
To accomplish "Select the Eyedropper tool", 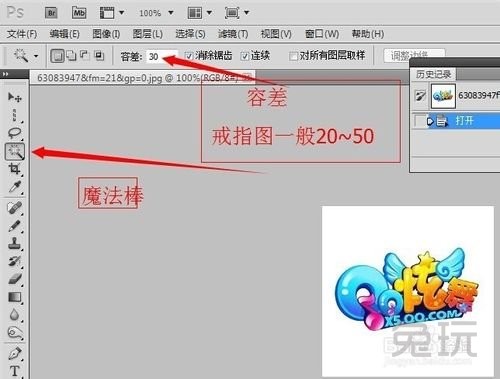I will 14,187.
